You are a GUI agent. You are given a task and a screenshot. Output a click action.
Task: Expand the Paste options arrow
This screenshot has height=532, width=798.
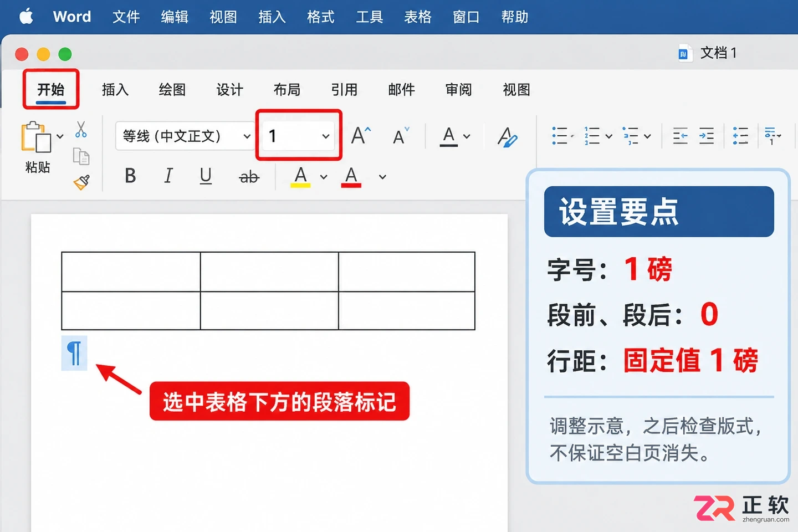coord(60,136)
